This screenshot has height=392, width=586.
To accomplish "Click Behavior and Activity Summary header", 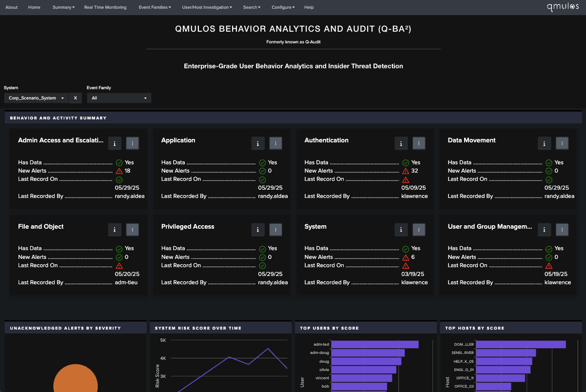I will [x=58, y=118].
